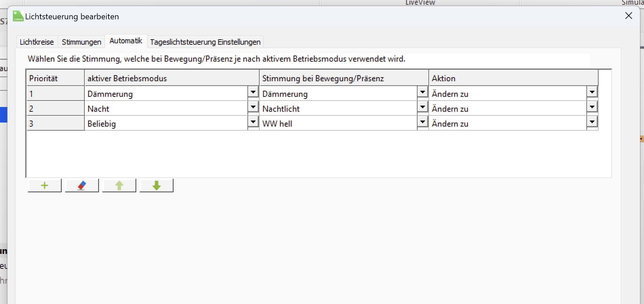Switch to the Lichtkreise tab
The width and height of the screenshot is (644, 304).
pos(37,42)
